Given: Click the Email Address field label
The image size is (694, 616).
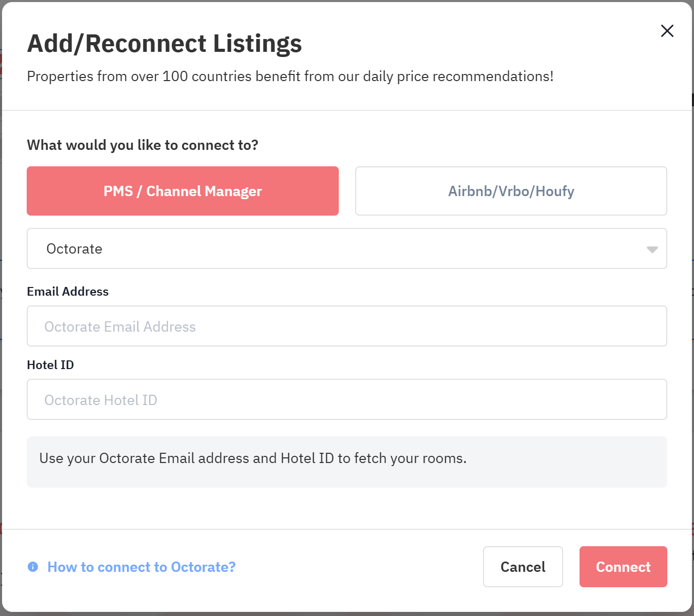Looking at the screenshot, I should click(x=68, y=292).
